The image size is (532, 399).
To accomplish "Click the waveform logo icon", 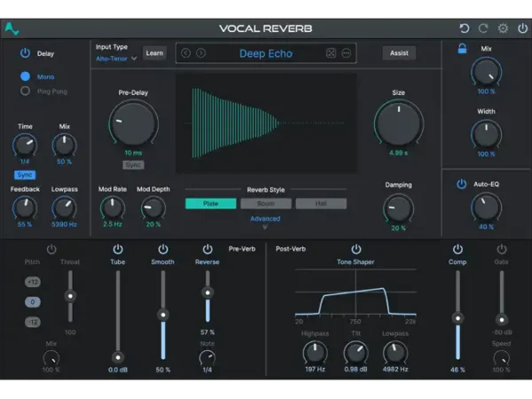I will (12, 29).
